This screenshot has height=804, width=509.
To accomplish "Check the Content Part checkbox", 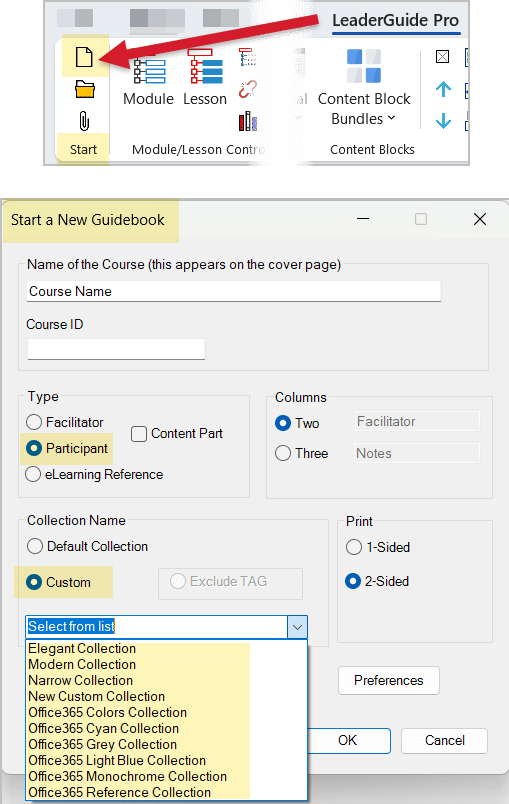I will [x=139, y=434].
